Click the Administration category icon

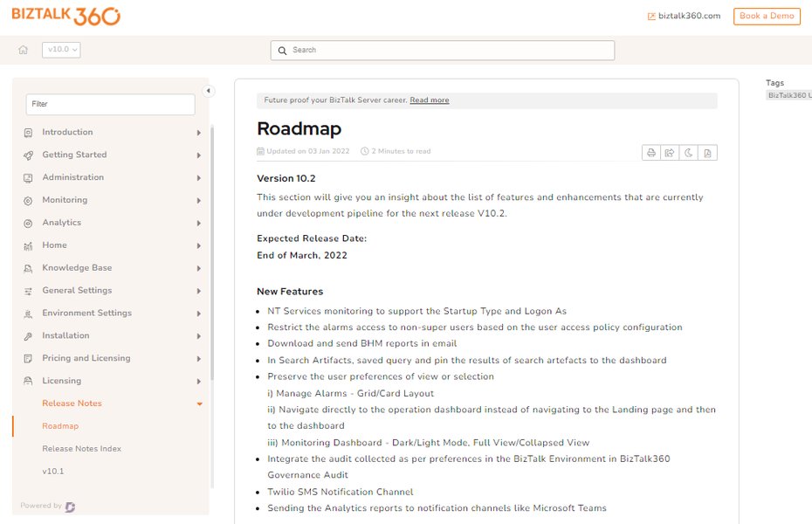click(x=28, y=178)
